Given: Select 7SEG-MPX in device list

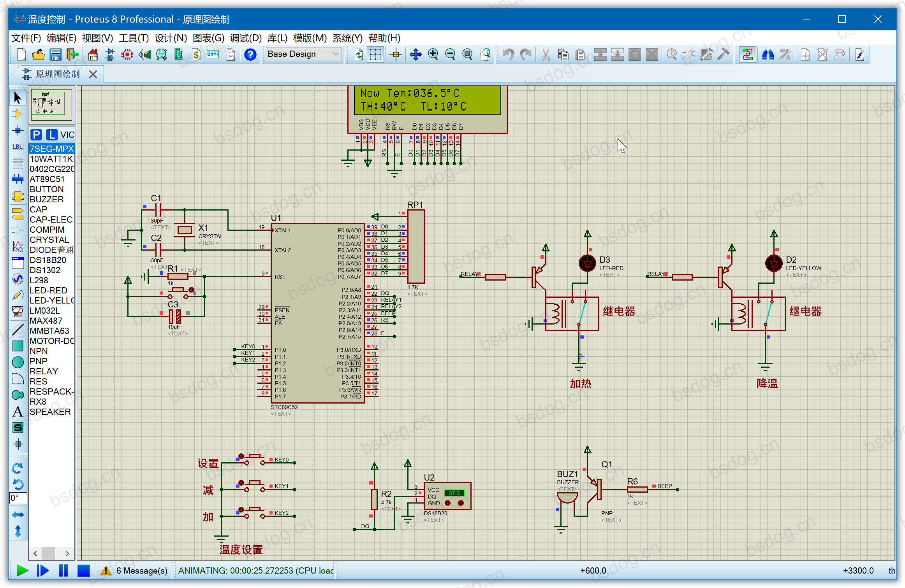Looking at the screenshot, I should click(x=51, y=149).
